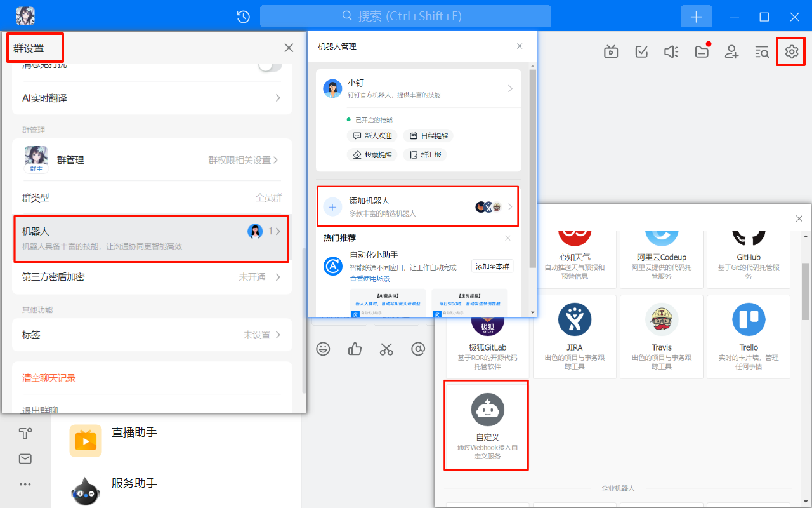Click the @ mention icon

[x=417, y=349]
